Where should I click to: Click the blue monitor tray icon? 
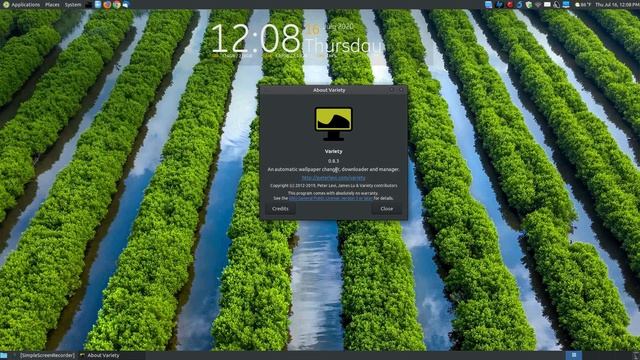click(x=566, y=4)
